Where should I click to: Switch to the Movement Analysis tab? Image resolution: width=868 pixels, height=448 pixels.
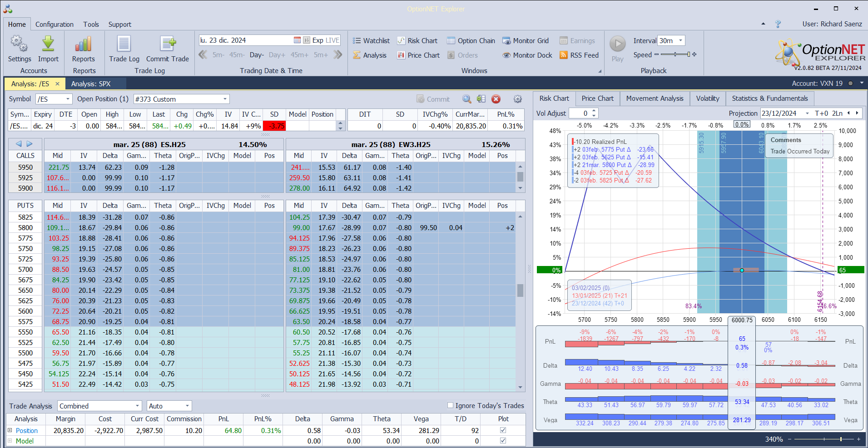click(x=655, y=98)
